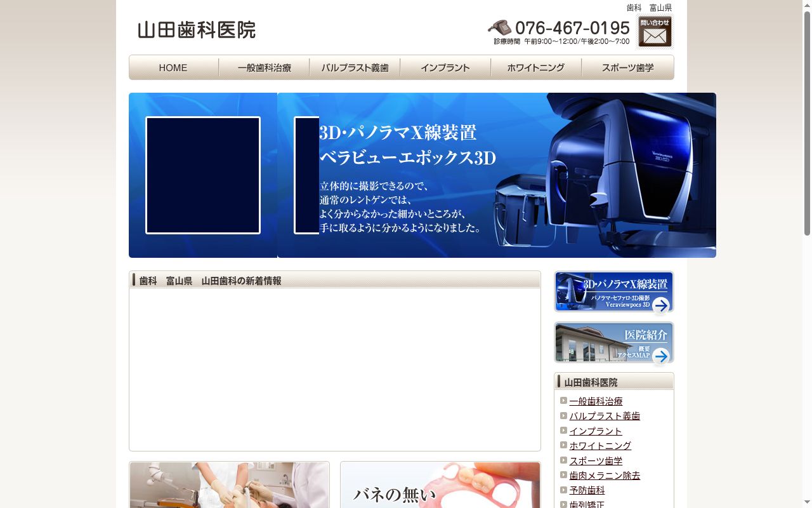Click the bullet icon beside 歯肉メラニン除去
Image resolution: width=812 pixels, height=508 pixels.
click(x=563, y=475)
